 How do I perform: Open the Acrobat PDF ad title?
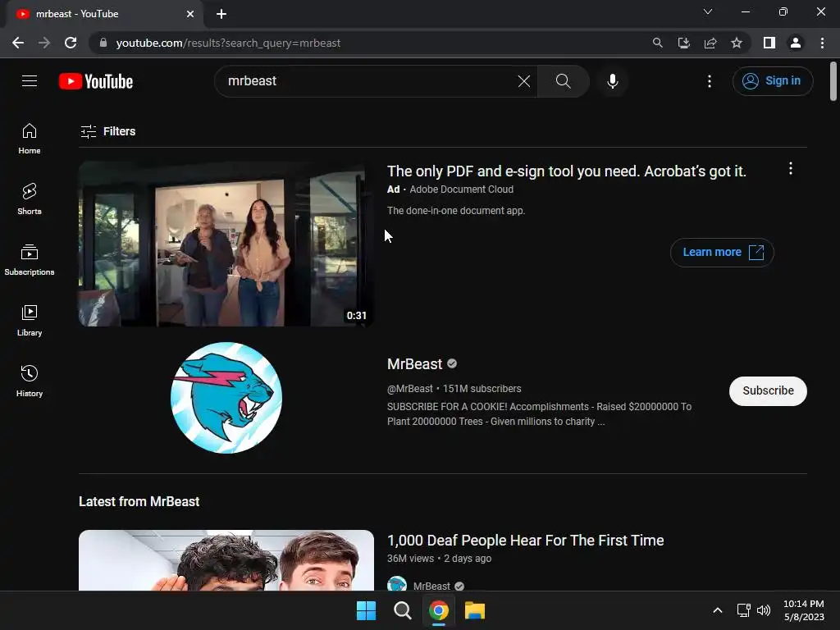point(566,171)
